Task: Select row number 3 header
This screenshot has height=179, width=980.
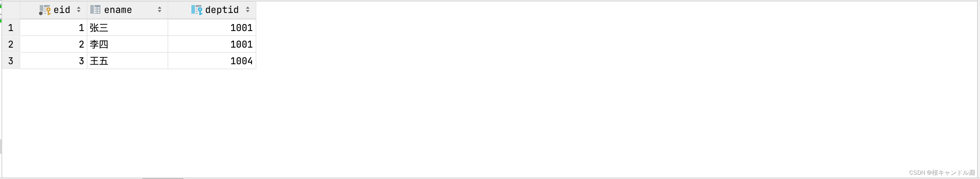Action: 11,61
